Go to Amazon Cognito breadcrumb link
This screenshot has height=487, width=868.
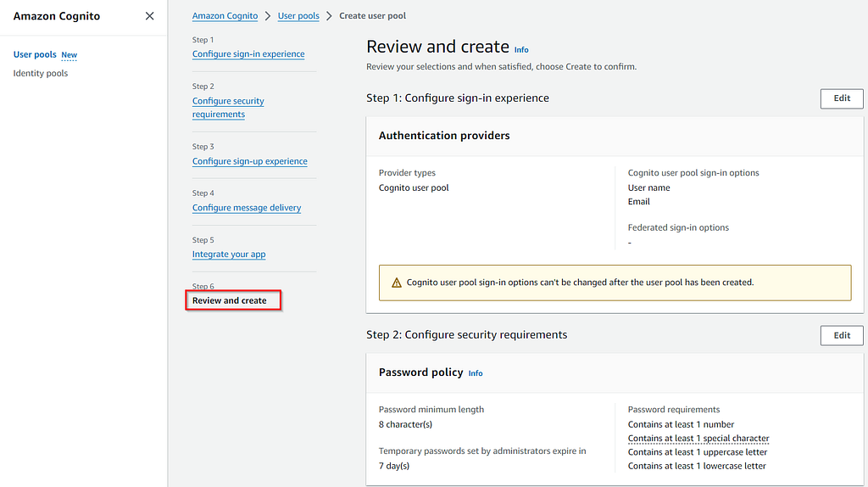[x=225, y=15]
